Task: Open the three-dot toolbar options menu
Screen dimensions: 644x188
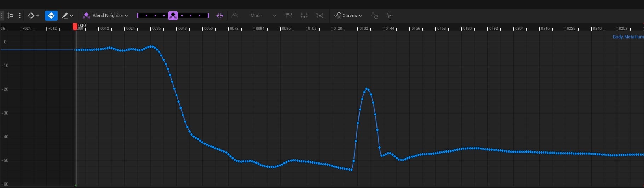Action: [20, 16]
